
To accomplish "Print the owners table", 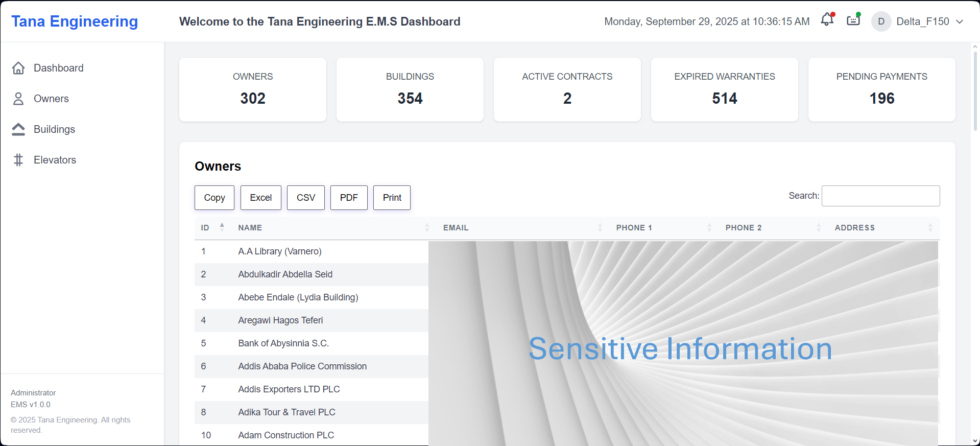I will (392, 198).
